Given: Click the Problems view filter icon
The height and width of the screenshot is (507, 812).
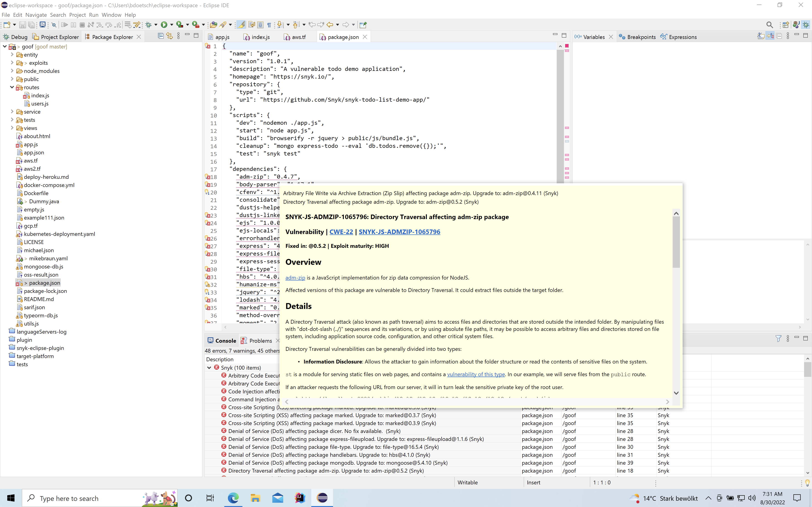Looking at the screenshot, I should [x=778, y=339].
